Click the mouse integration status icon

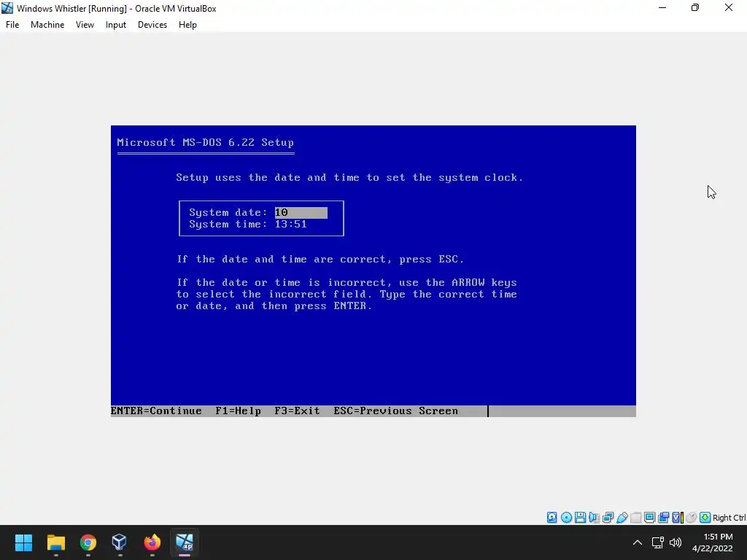692,518
